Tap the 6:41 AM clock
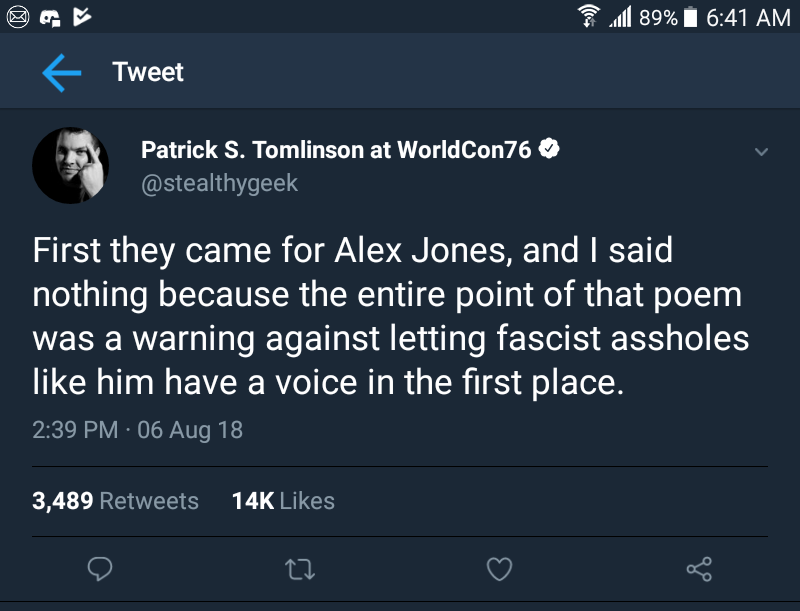 (748, 17)
